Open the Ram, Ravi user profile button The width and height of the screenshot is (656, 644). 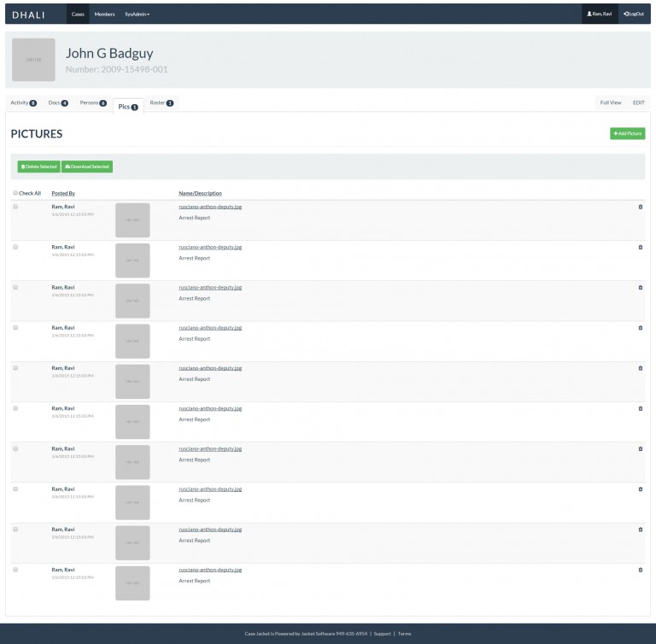[599, 15]
